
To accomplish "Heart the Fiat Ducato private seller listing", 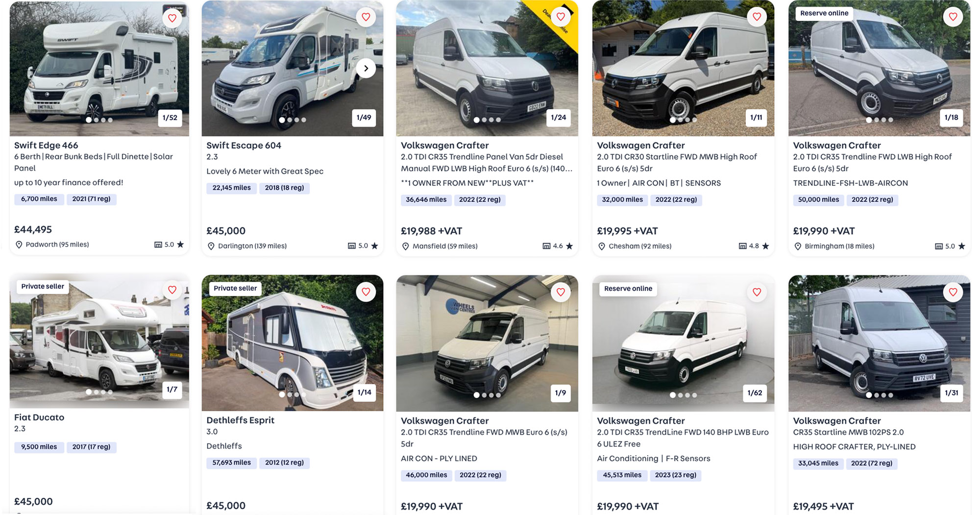I will point(172,290).
